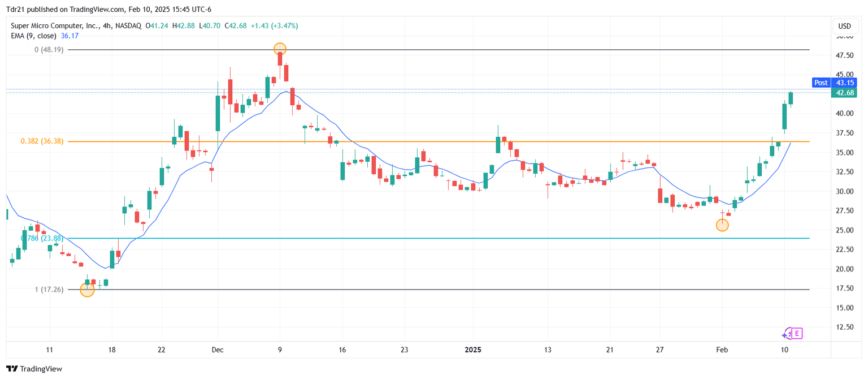The width and height of the screenshot is (868, 379).
Task: Click the '11' date label on the time axis
Action: [x=50, y=350]
